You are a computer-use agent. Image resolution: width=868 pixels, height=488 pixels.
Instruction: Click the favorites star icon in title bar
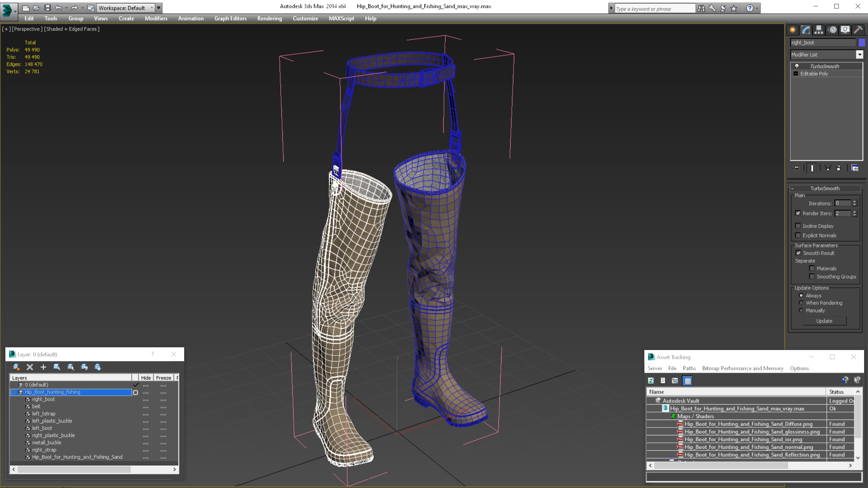(734, 8)
